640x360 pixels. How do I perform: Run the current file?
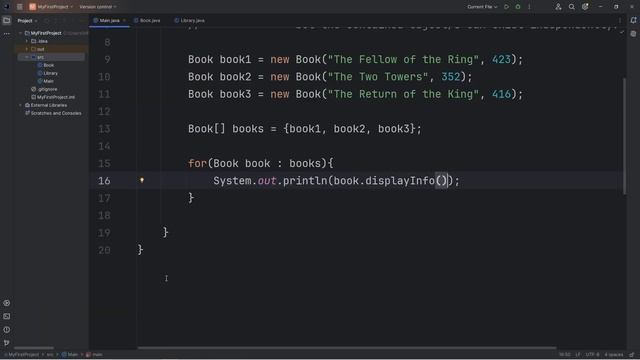[507, 7]
